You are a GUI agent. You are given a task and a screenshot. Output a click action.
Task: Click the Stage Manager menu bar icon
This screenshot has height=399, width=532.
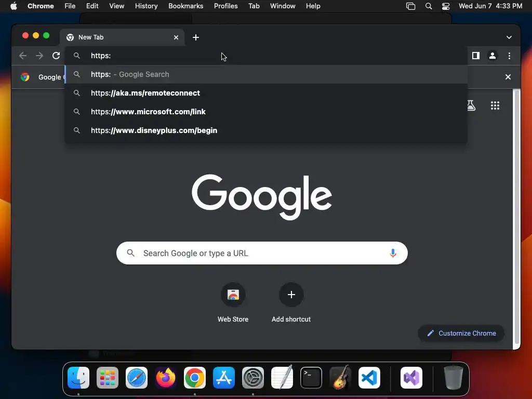410,6
